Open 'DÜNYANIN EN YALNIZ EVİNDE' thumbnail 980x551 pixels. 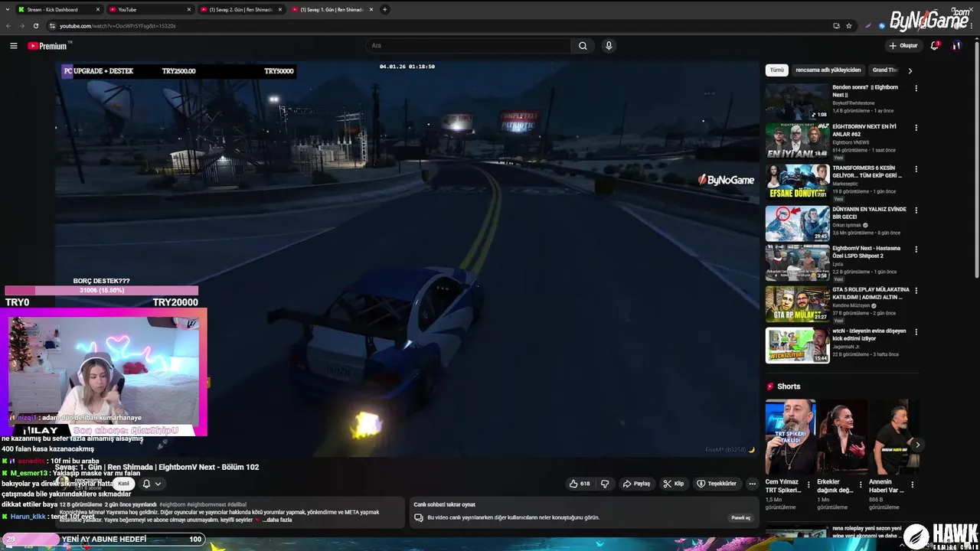click(x=797, y=223)
